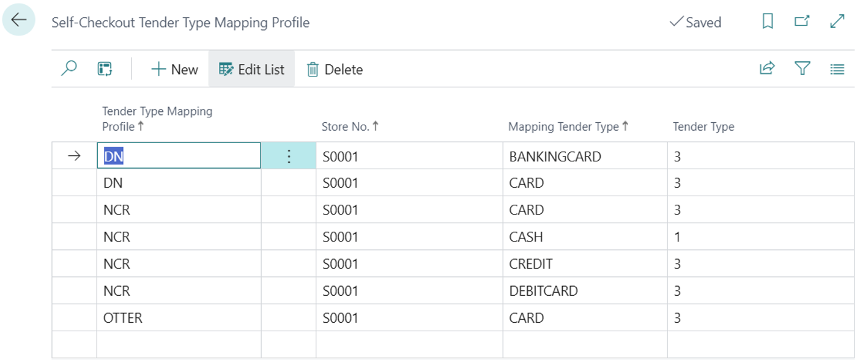This screenshot has height=360, width=868.
Task: Click the Edit List button
Action: click(251, 70)
